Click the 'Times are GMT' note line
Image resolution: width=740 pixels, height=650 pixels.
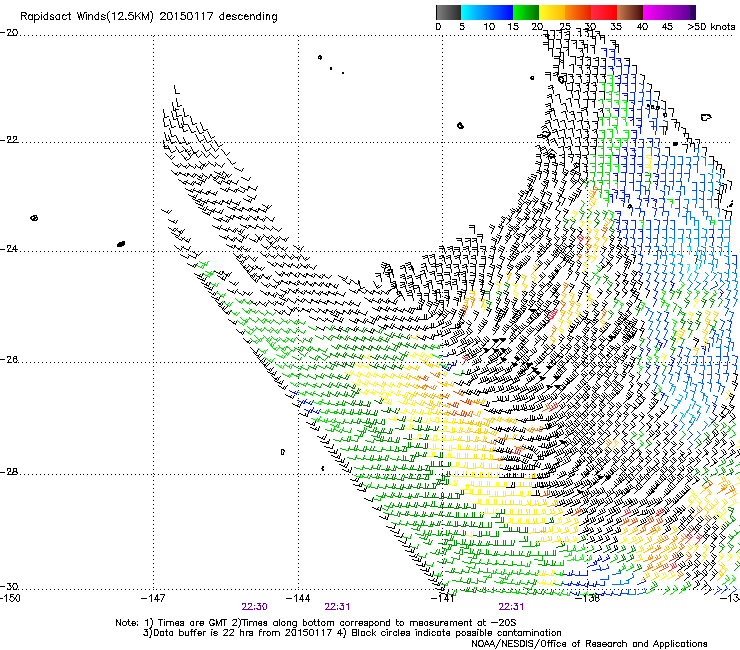coord(316,623)
